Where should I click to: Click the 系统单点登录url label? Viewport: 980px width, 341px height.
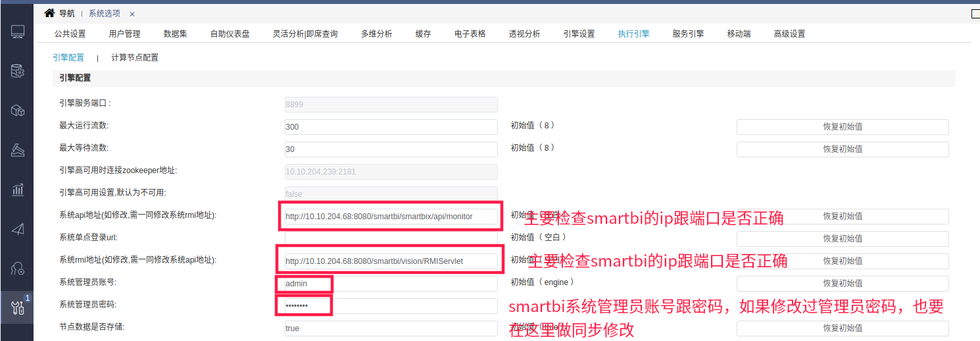pos(88,237)
